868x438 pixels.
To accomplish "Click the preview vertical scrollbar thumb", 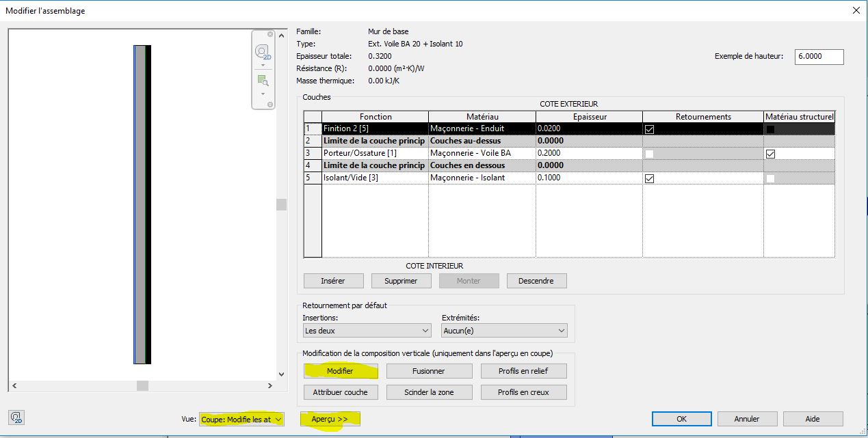I will point(281,205).
